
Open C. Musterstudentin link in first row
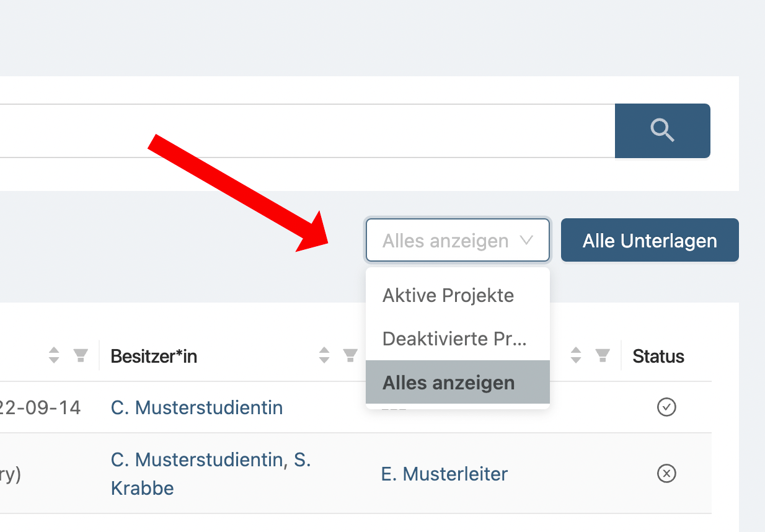point(197,407)
